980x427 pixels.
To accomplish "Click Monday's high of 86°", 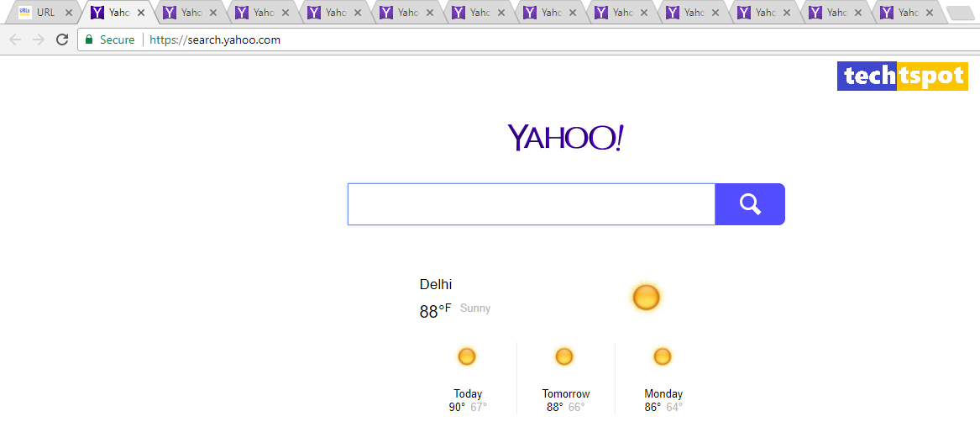I will pyautogui.click(x=652, y=408).
